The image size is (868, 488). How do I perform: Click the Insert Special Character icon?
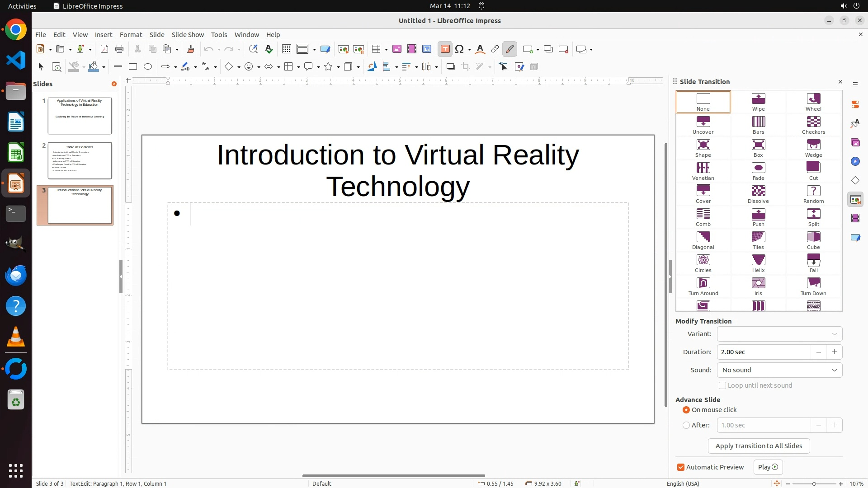(x=460, y=49)
